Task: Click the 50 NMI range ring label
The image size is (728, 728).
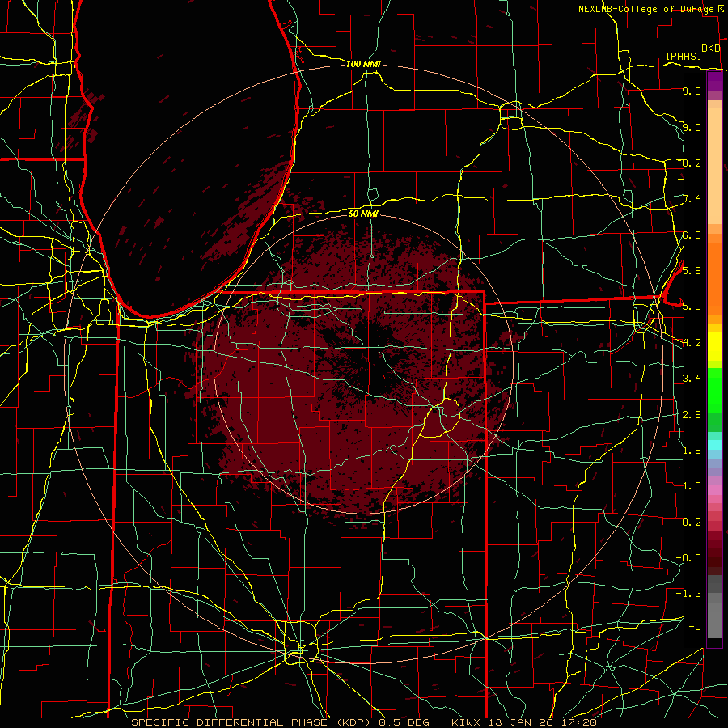Action: 363,214
